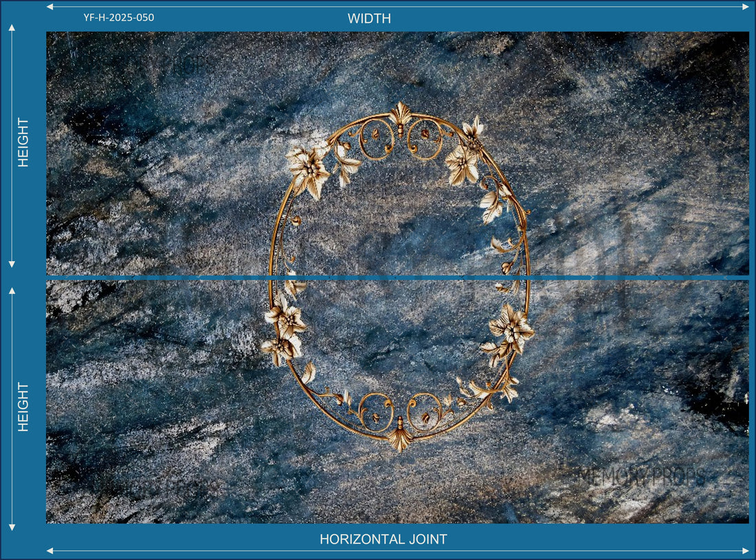Click the left arrowhead of the bottom dimension line
The width and height of the screenshot is (756, 560).
click(50, 550)
